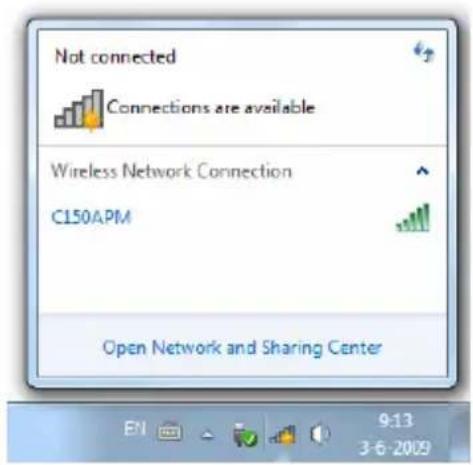The width and height of the screenshot is (473, 465).
Task: Click the Safely Remove Hardware tray icon
Action: point(245,434)
